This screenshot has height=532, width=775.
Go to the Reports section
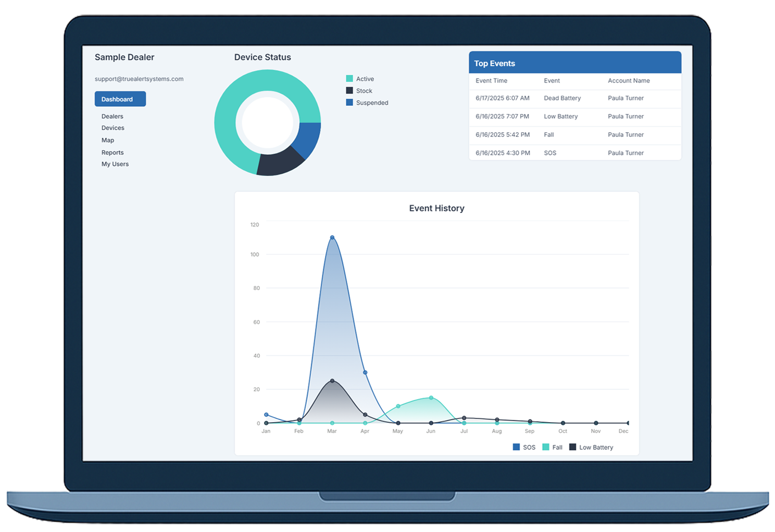click(113, 152)
